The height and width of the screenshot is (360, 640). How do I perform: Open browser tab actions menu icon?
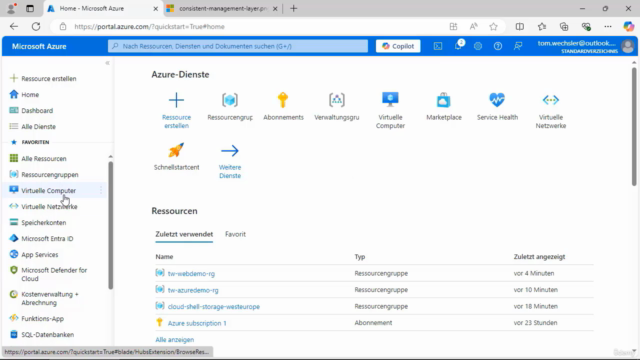30,8
